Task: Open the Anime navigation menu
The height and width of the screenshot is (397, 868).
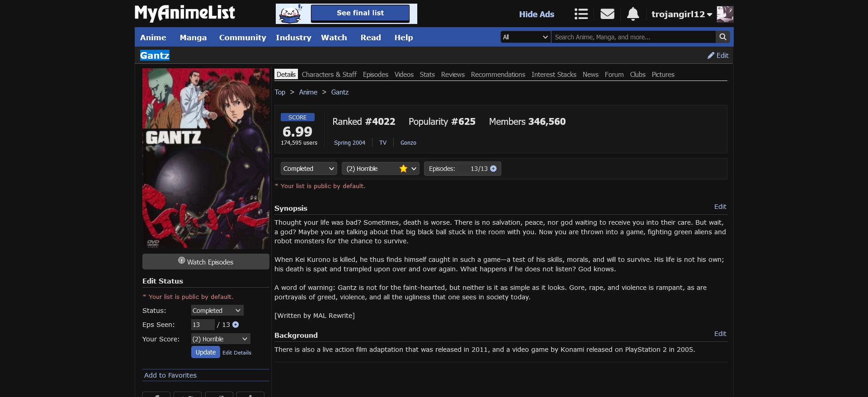Action: (153, 38)
